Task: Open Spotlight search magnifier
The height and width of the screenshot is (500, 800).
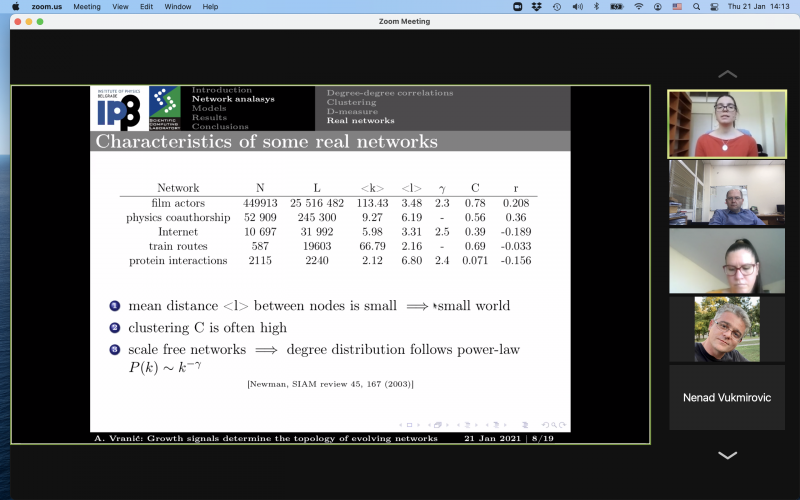Action: pos(696,7)
